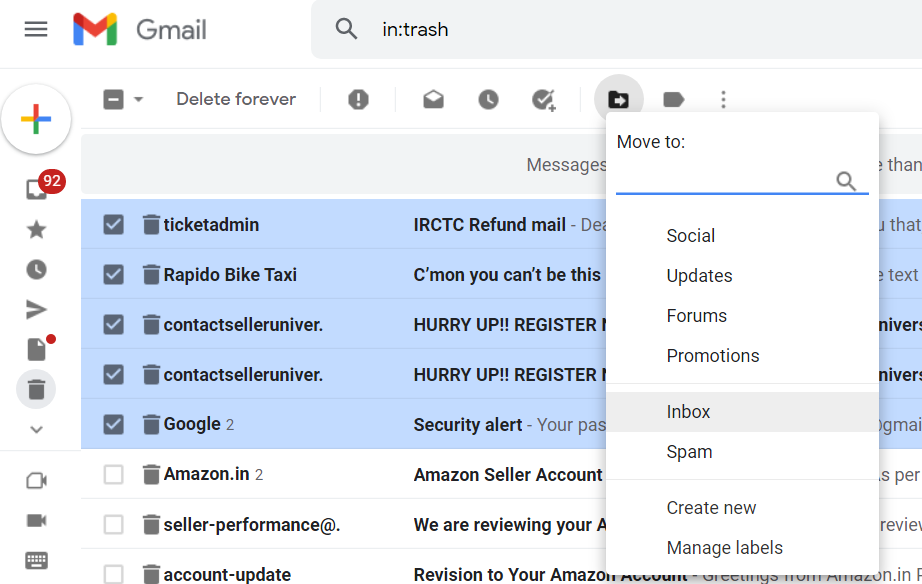Image resolution: width=922 pixels, height=584 pixels.
Task: Open the IRCTC Refund mail message
Action: (489, 225)
